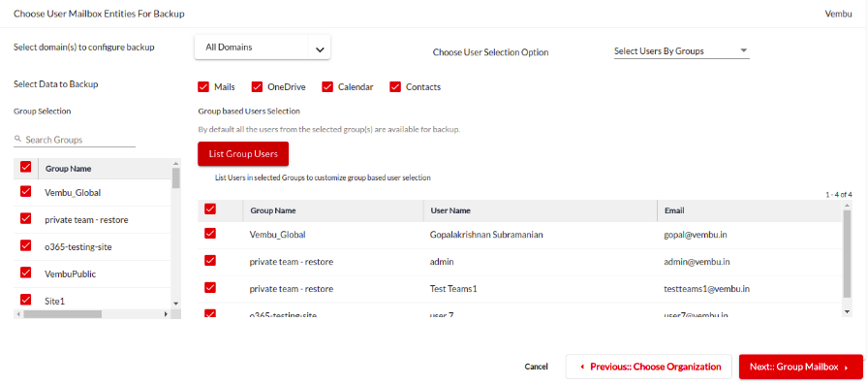Toggle select-all checkbox in users table header
The height and width of the screenshot is (386, 868).
[x=210, y=209]
